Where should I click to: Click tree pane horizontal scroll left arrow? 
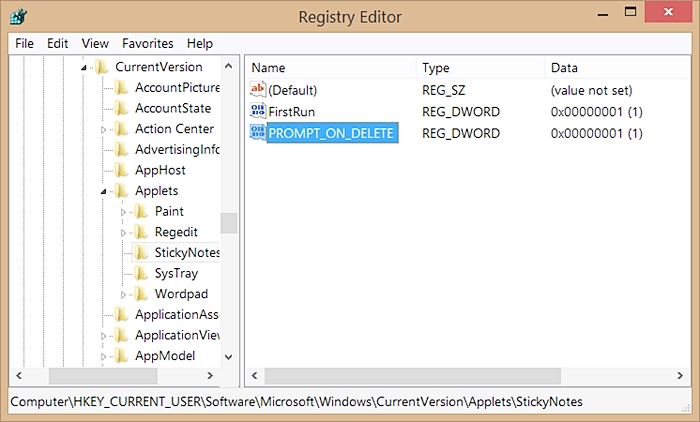(x=19, y=376)
